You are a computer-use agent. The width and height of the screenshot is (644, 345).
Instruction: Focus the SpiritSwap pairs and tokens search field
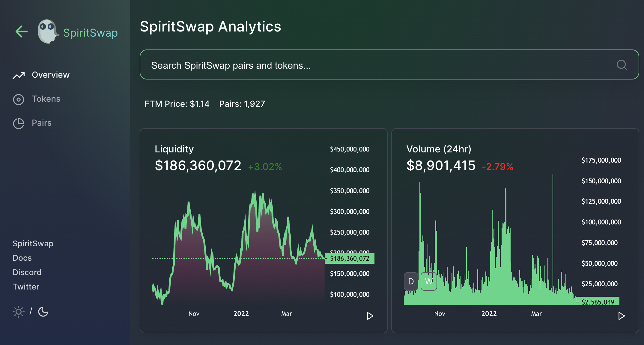point(389,64)
